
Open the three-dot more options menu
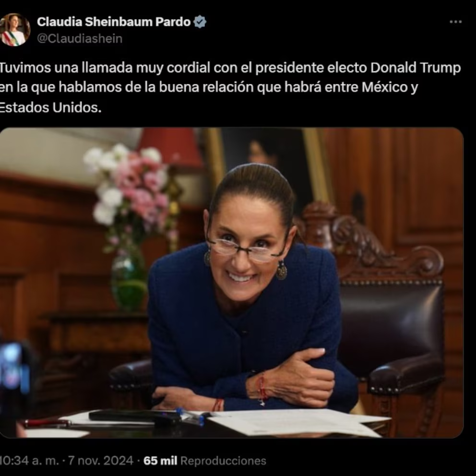click(x=455, y=22)
